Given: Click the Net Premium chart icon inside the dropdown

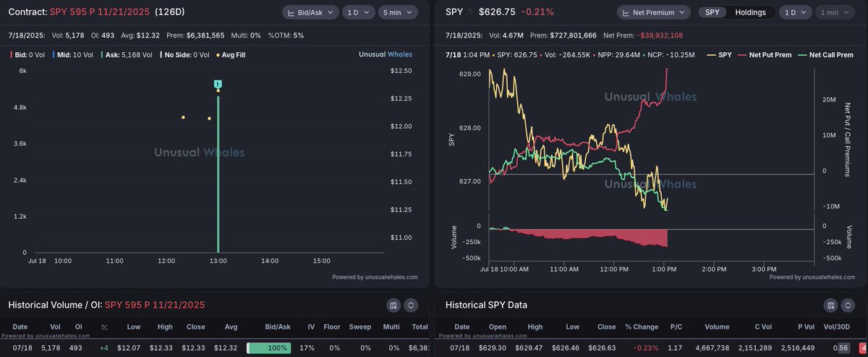Looking at the screenshot, I should pyautogui.click(x=626, y=12).
